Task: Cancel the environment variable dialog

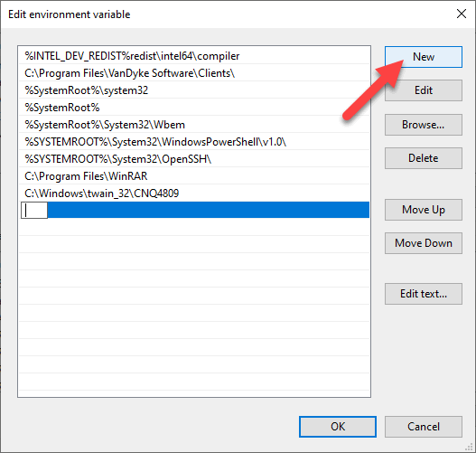Action: [x=424, y=427]
